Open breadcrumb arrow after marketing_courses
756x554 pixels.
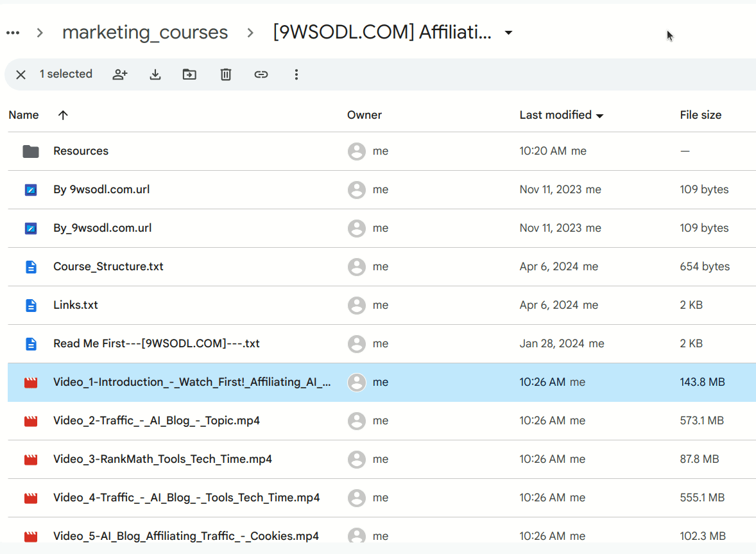[x=249, y=32]
